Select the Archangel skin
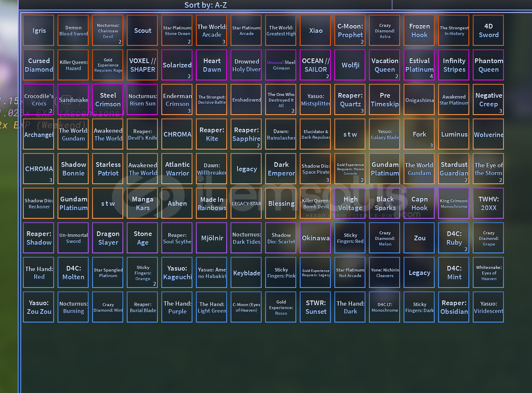This screenshot has height=393, width=532. [39, 134]
